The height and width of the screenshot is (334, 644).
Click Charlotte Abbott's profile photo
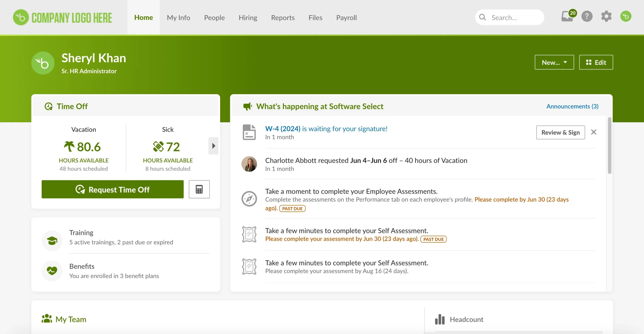[x=249, y=164]
